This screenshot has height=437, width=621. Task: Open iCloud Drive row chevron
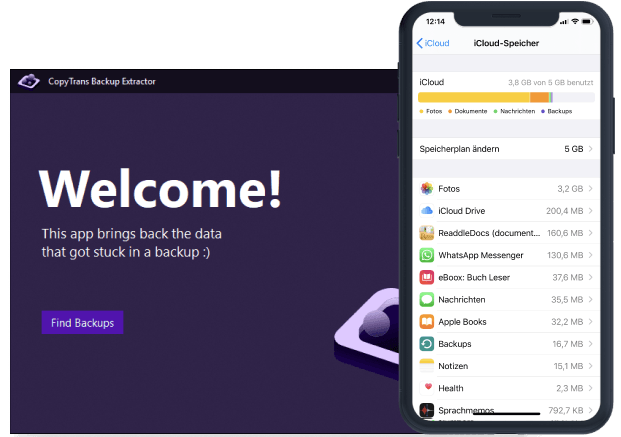click(x=591, y=211)
